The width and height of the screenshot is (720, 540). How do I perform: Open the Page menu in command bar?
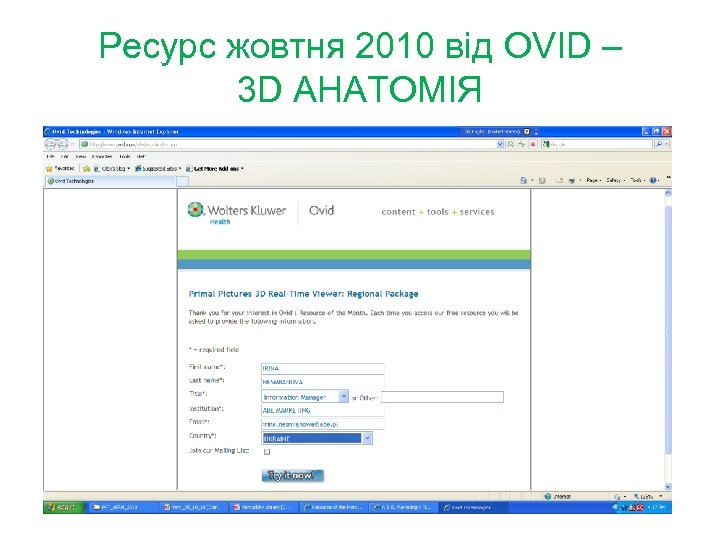coord(594,180)
